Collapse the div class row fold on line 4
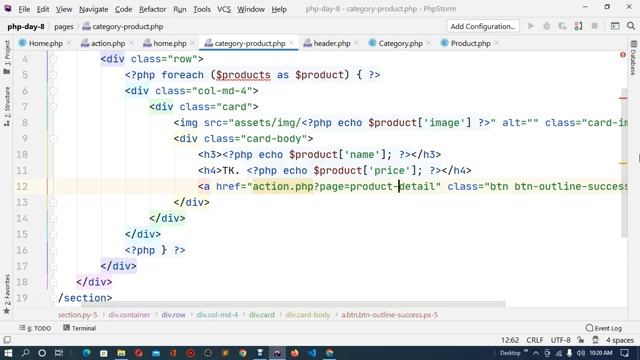The width and height of the screenshot is (640, 360). pos(53,59)
